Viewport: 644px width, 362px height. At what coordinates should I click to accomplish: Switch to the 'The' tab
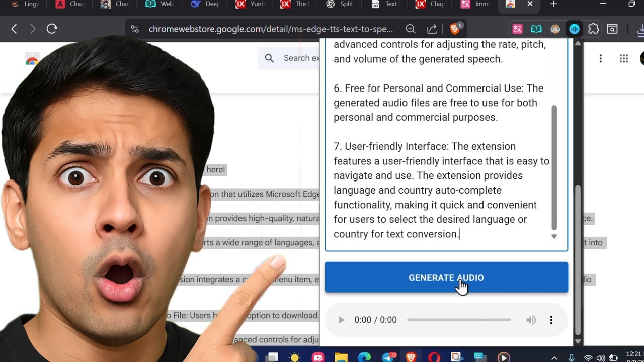tap(295, 4)
